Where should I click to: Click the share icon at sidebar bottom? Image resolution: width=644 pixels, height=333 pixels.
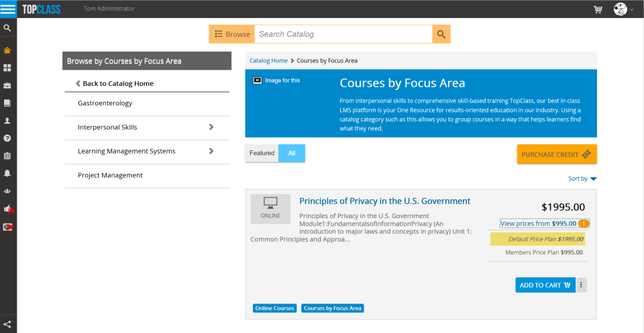(7, 324)
